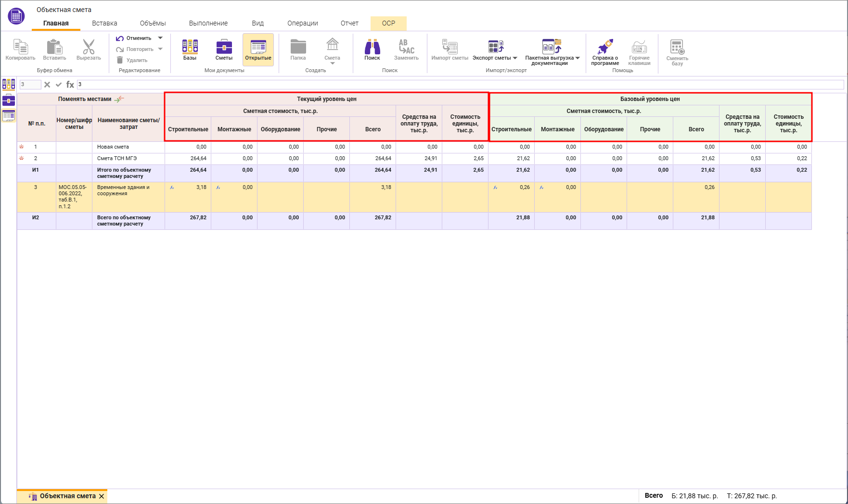Open the sidebar open documents panel icon

pos(9,116)
